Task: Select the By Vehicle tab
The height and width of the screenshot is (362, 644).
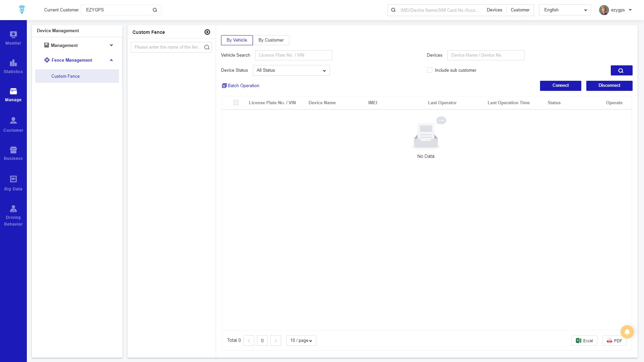Action: (x=237, y=40)
